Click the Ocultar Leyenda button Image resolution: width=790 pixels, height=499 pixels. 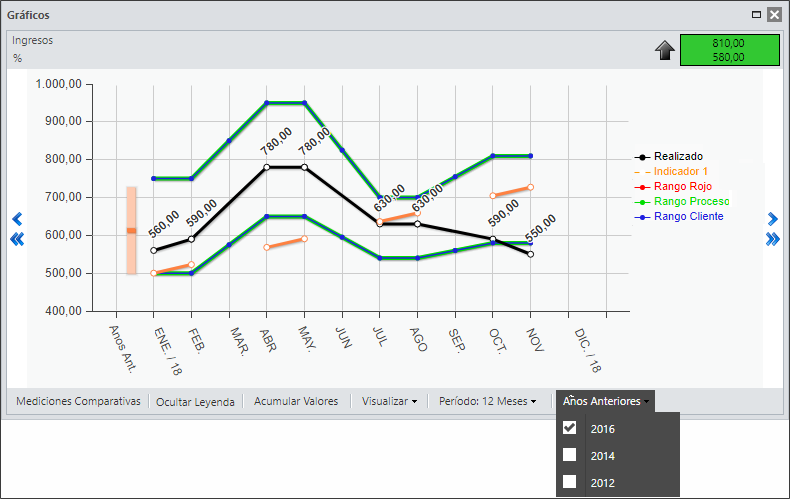click(195, 402)
